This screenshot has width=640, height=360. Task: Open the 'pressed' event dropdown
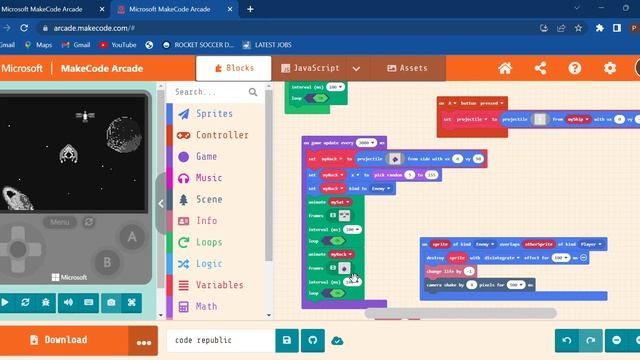click(x=491, y=103)
